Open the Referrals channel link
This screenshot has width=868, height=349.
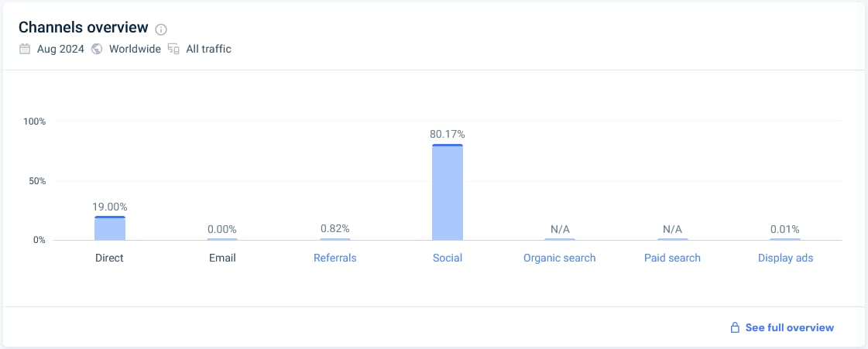pos(335,258)
